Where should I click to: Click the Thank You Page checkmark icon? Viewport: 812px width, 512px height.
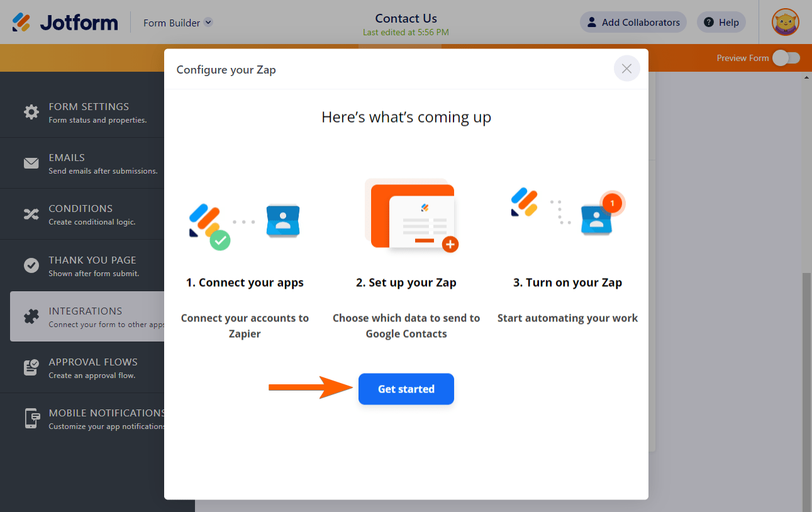click(31, 265)
